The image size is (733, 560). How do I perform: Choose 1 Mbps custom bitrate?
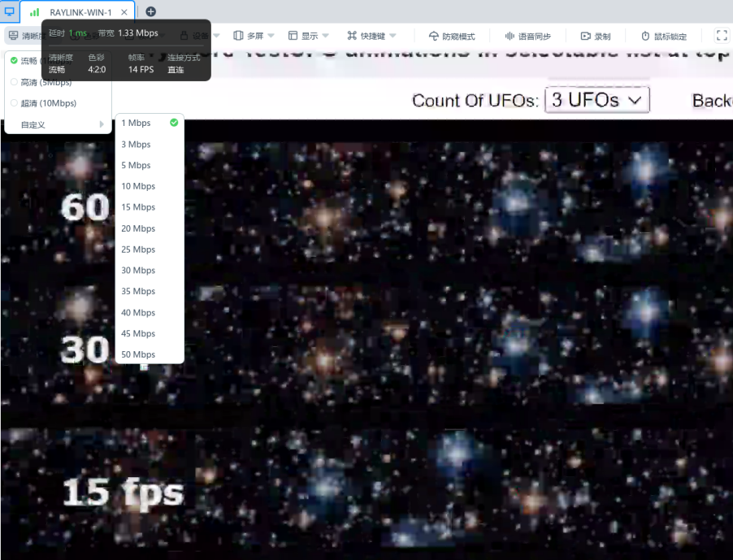(150, 123)
